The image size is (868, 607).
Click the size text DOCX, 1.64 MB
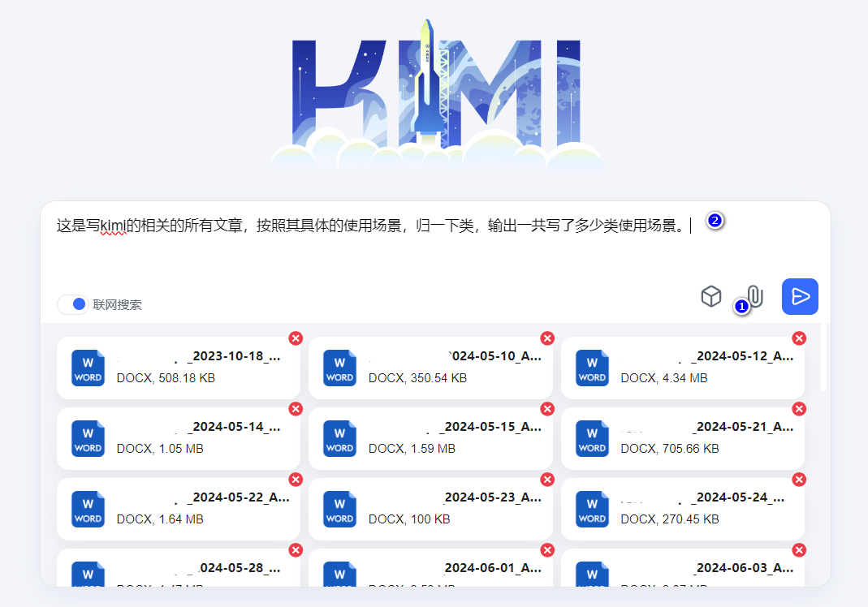(160, 519)
